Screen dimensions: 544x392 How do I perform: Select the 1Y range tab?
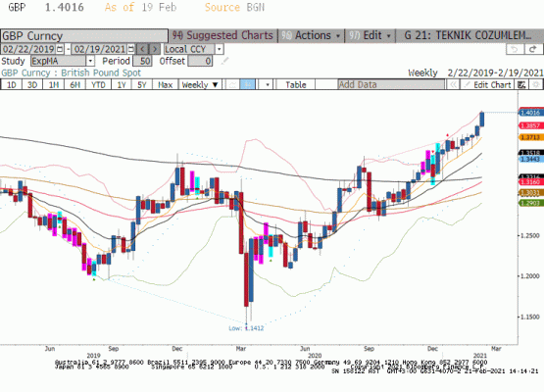(122, 84)
